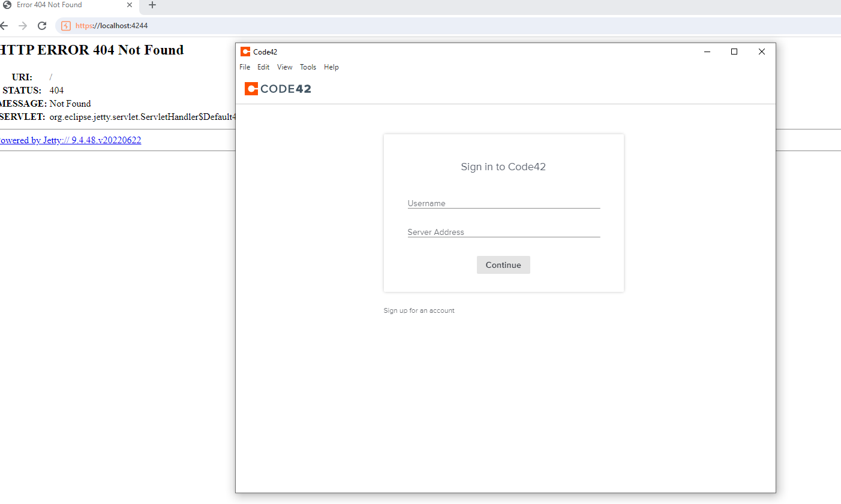Click the site security warning icon
The height and width of the screenshot is (504, 841).
coord(66,26)
